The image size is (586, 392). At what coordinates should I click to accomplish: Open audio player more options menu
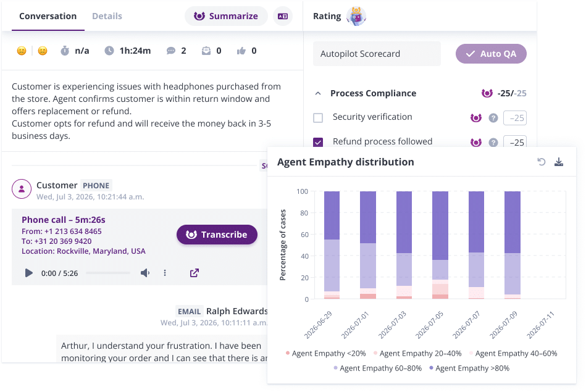click(x=165, y=273)
